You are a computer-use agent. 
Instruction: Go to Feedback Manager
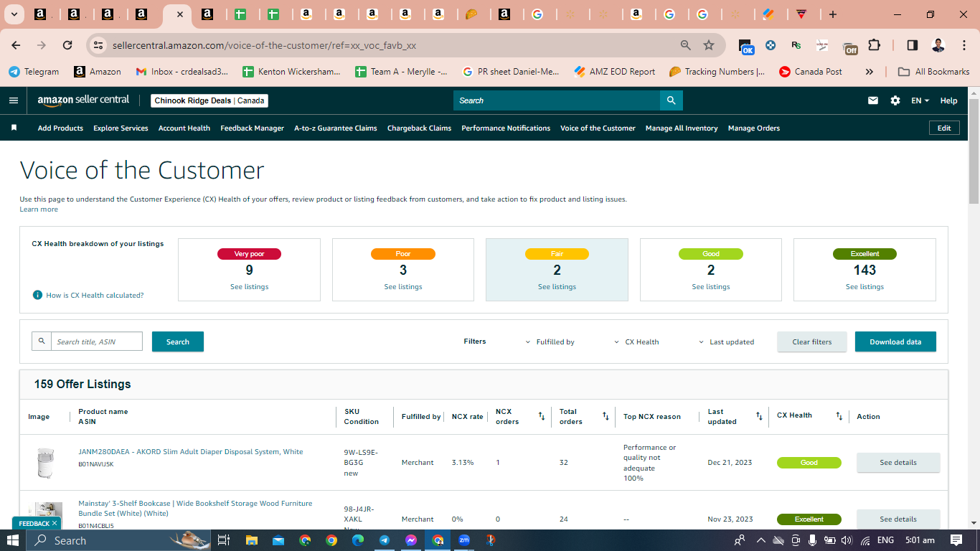point(253,128)
